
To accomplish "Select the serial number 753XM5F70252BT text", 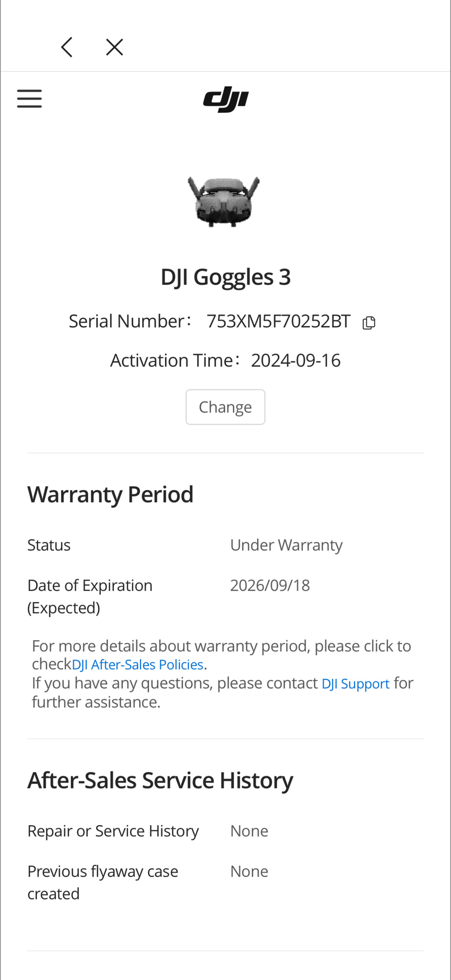I will [x=278, y=322].
